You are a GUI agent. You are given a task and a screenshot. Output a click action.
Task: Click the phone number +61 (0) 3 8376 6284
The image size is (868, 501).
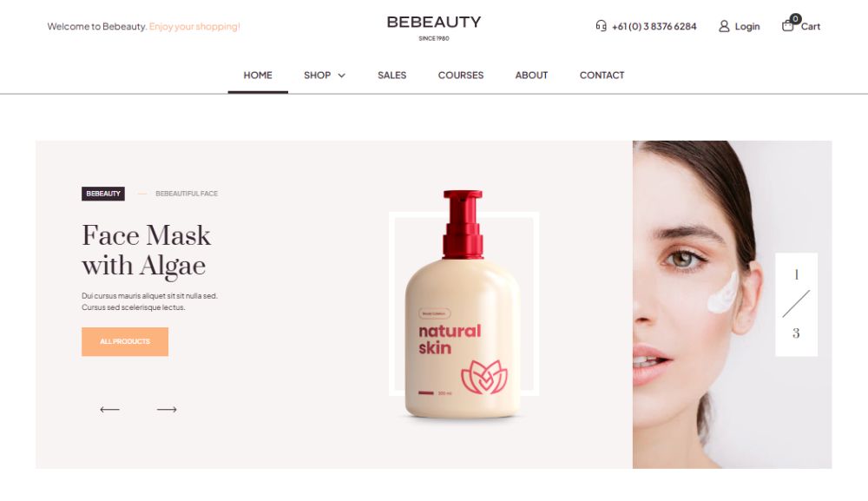point(654,26)
